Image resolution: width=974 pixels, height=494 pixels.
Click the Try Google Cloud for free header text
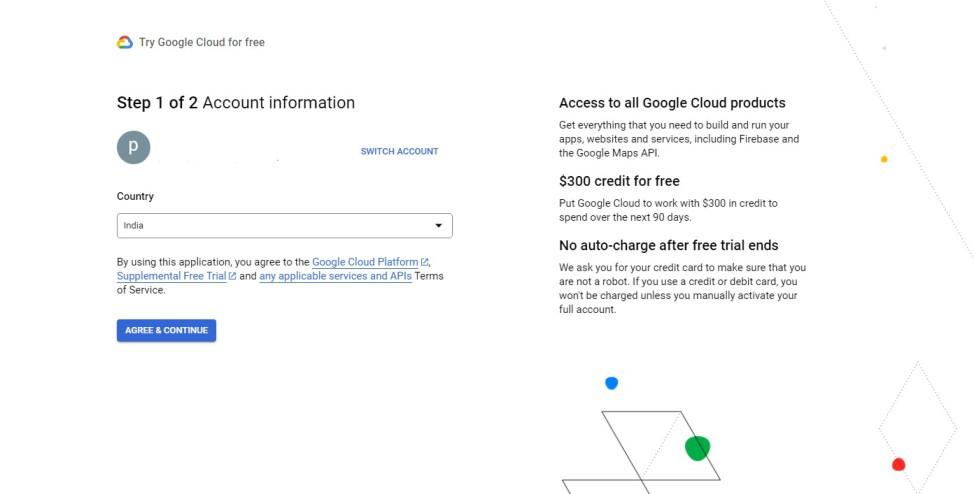tap(202, 42)
